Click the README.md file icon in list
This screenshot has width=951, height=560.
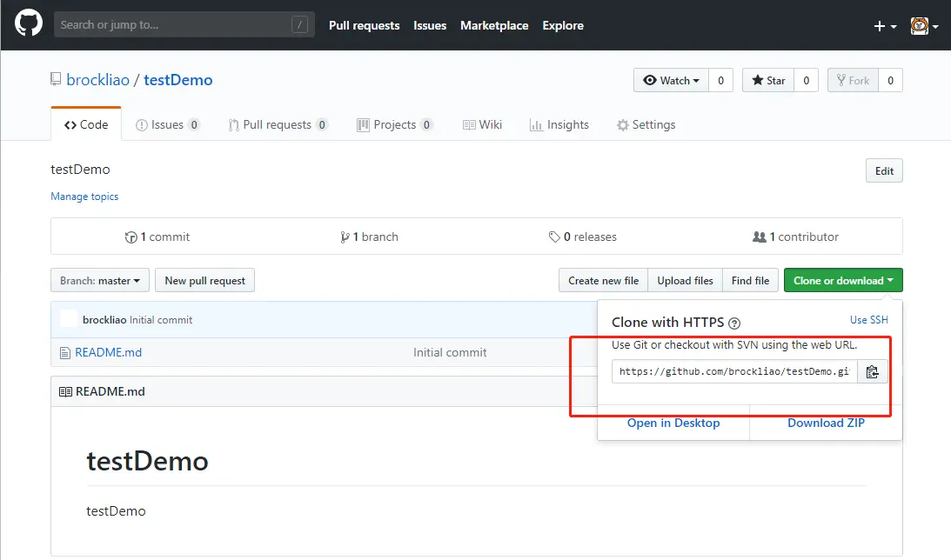click(x=65, y=353)
